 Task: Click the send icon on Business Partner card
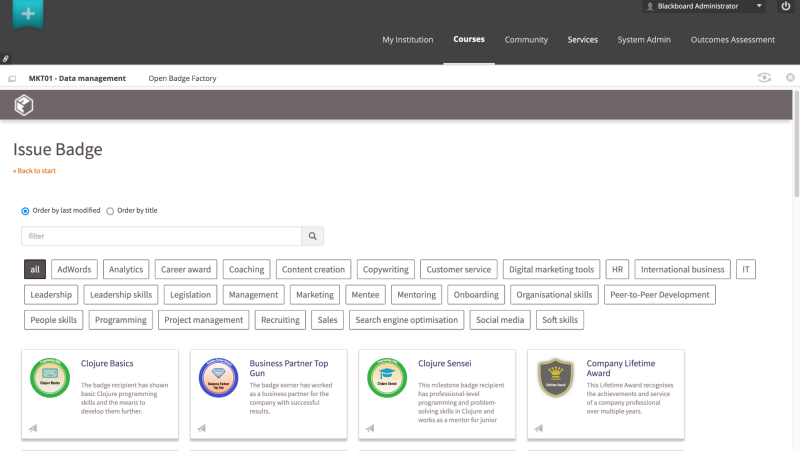202,428
